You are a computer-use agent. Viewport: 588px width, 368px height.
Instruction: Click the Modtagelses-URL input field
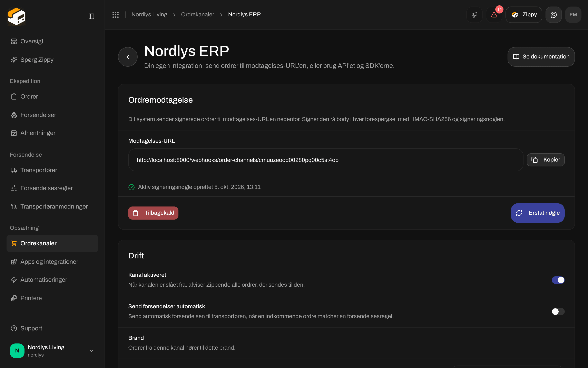326,160
